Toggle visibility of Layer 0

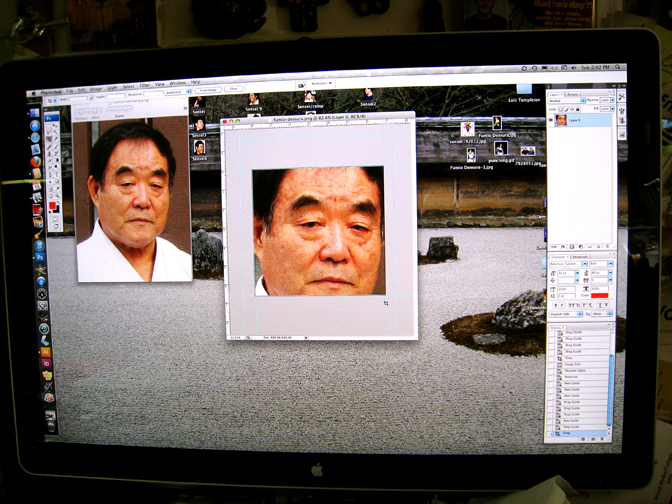(x=551, y=120)
